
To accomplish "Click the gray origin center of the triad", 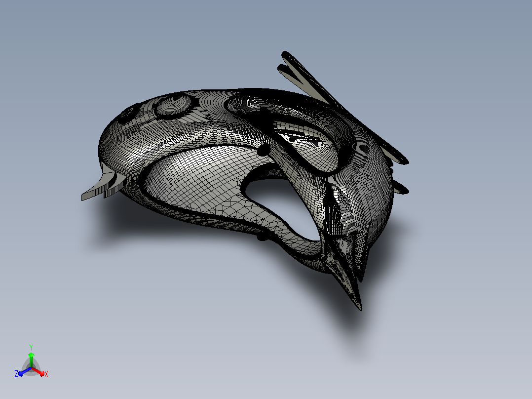I will [x=31, y=368].
